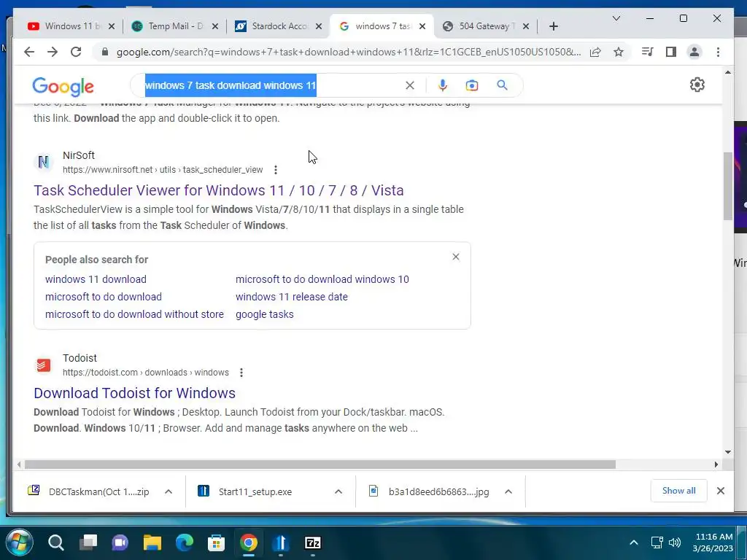The height and width of the screenshot is (560, 747).
Task: Click 'microsoft to do download' suggestion
Action: point(104,297)
